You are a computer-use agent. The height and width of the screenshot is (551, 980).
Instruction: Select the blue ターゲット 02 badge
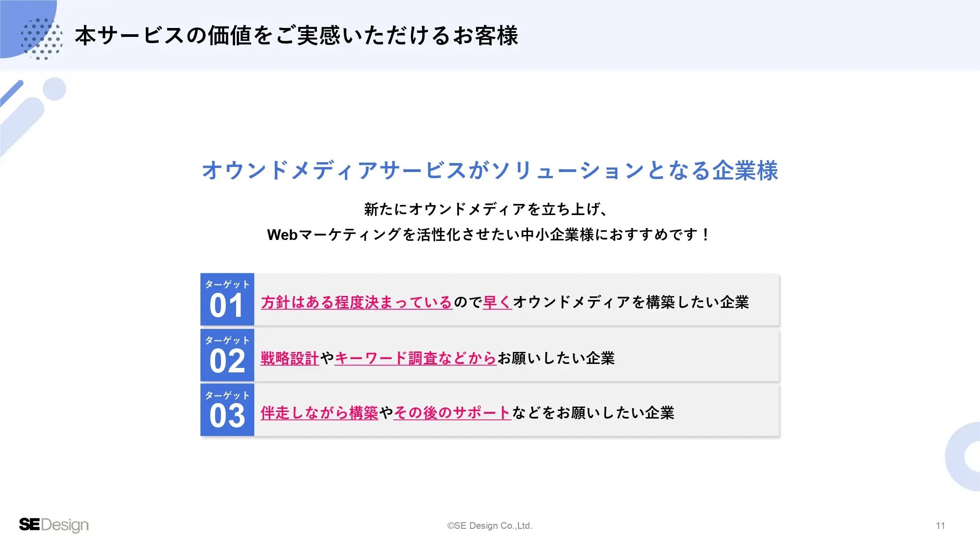click(x=227, y=355)
